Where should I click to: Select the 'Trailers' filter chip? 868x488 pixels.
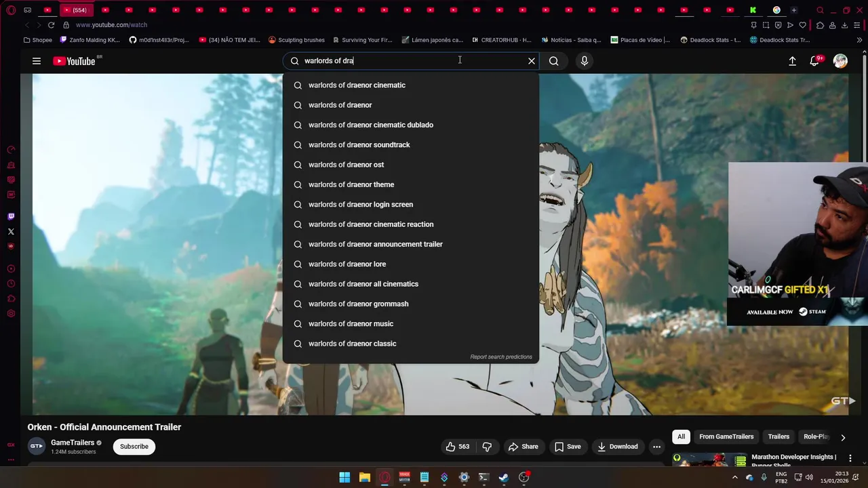click(x=778, y=436)
